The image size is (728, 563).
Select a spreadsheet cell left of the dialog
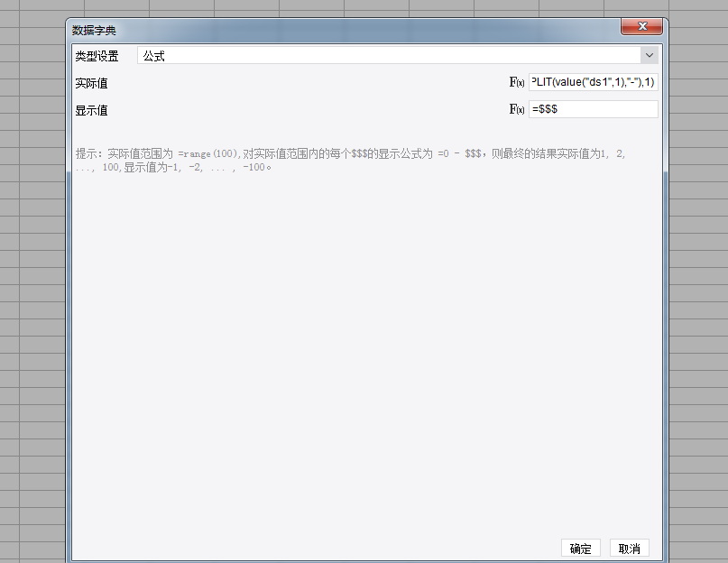(x=41, y=279)
